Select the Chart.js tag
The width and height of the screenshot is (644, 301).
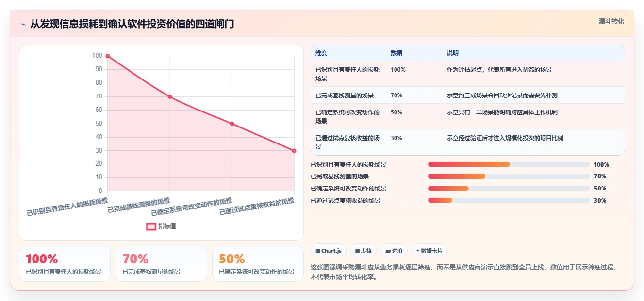pos(328,251)
